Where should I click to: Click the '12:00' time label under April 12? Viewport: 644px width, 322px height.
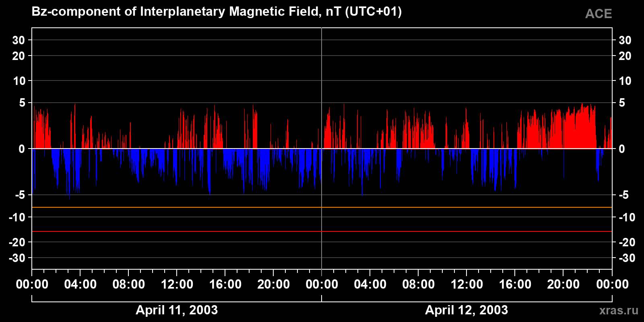tap(467, 284)
